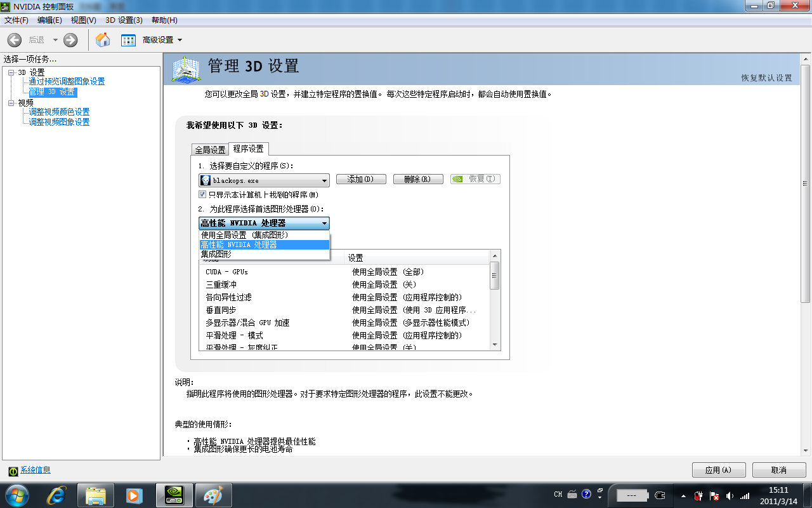This screenshot has height=508, width=812.
Task: Click settings list scroll-down arrow
Action: coord(495,344)
